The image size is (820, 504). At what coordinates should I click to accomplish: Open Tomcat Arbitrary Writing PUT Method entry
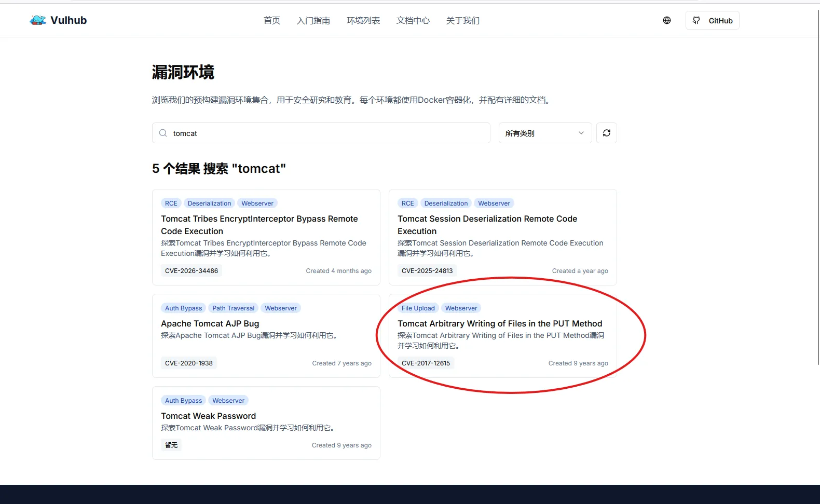[500, 323]
